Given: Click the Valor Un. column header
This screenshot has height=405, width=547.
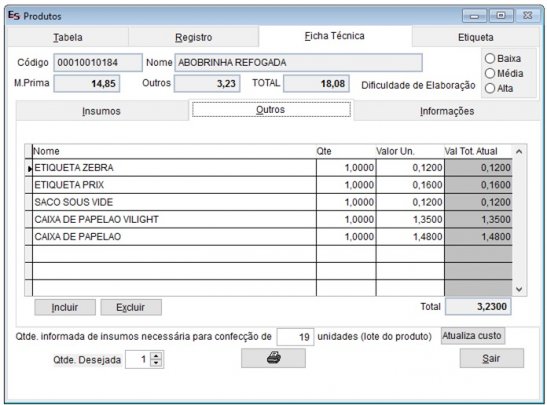Looking at the screenshot, I should click(x=410, y=151).
